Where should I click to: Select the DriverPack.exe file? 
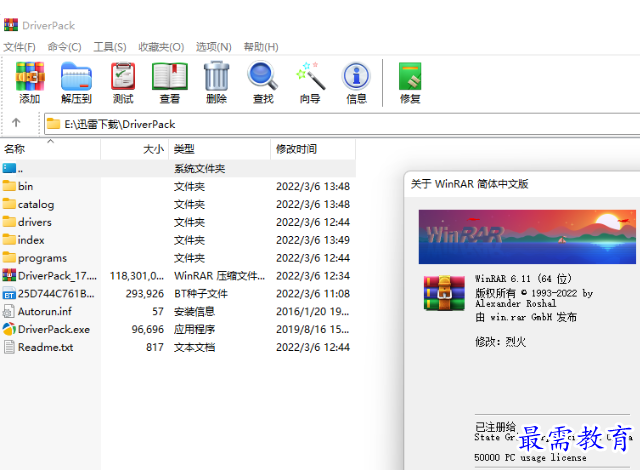click(53, 329)
